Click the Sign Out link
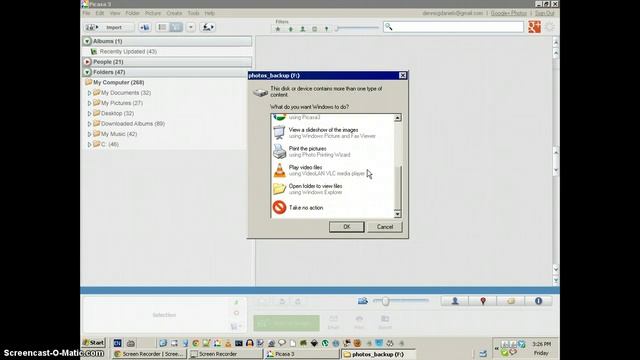Screen dimensions: 640x360 pos(544,13)
